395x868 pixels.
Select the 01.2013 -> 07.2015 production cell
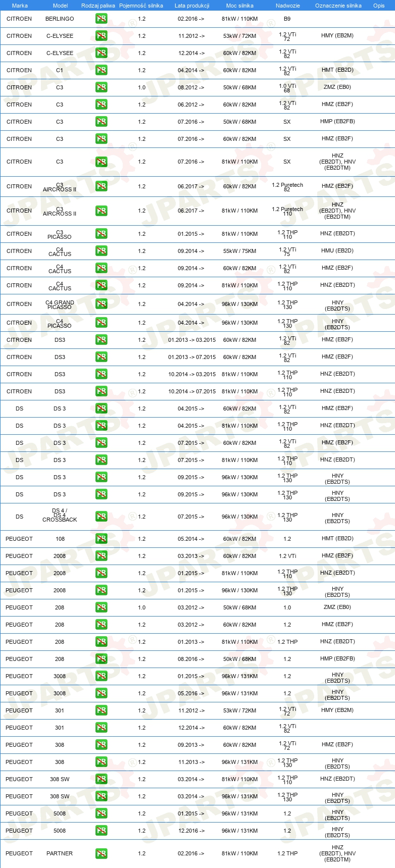[192, 357]
